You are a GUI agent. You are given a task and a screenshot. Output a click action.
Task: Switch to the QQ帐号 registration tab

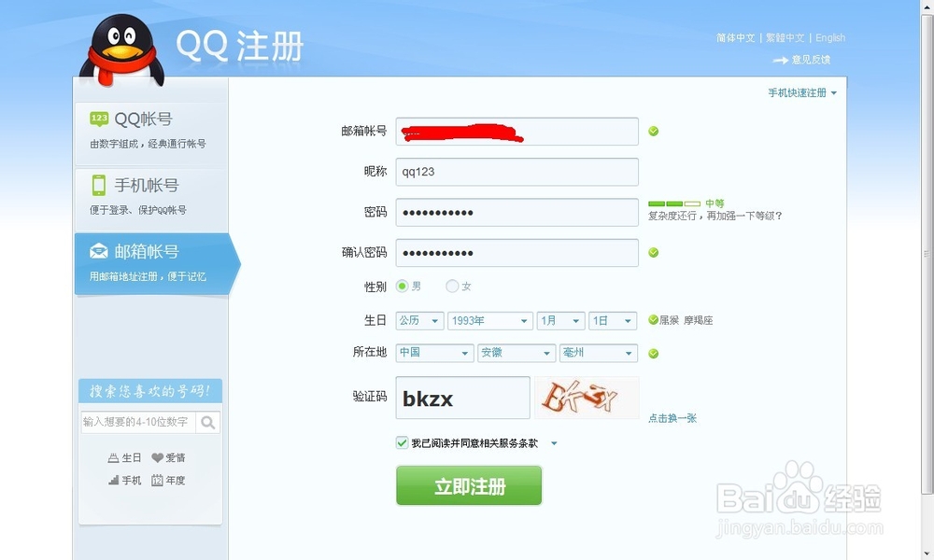click(150, 132)
